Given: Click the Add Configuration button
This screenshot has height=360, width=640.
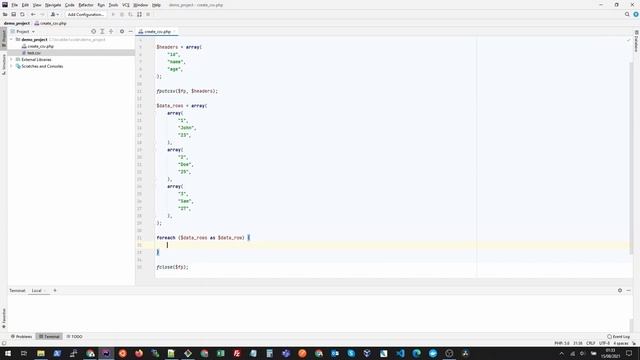Looking at the screenshot, I should tap(85, 14).
